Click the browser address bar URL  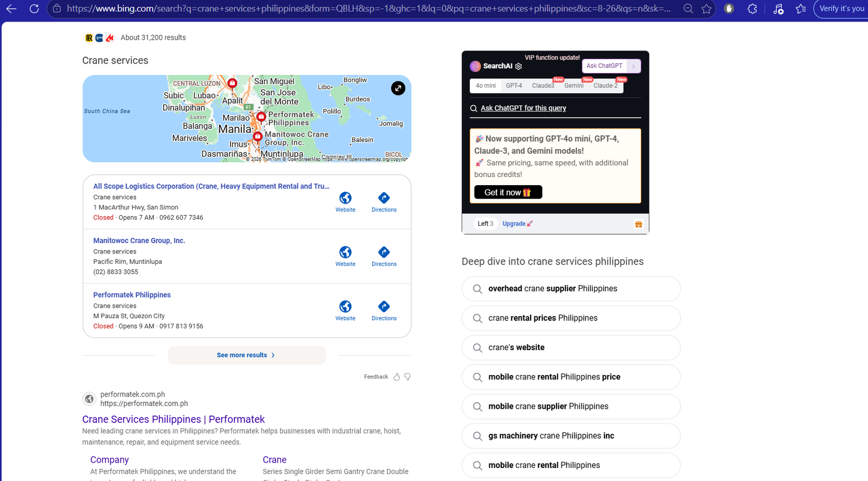pos(368,9)
